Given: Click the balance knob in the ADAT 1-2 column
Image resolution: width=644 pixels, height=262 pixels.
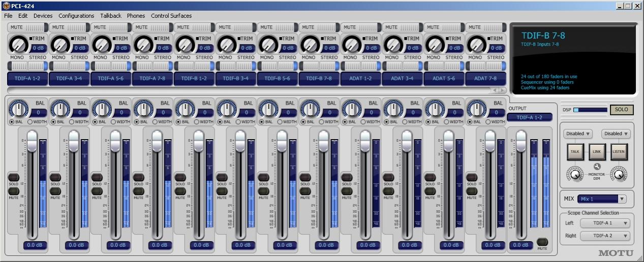Looking at the screenshot, I should point(352,109).
